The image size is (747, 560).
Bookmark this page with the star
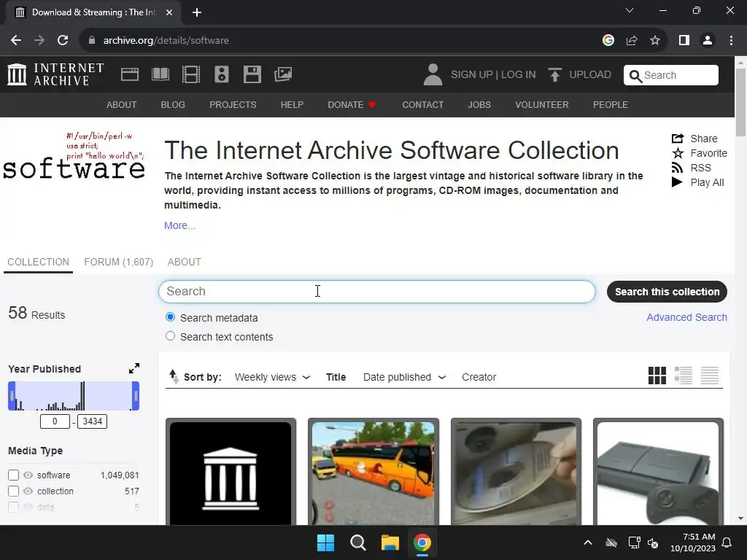655,41
